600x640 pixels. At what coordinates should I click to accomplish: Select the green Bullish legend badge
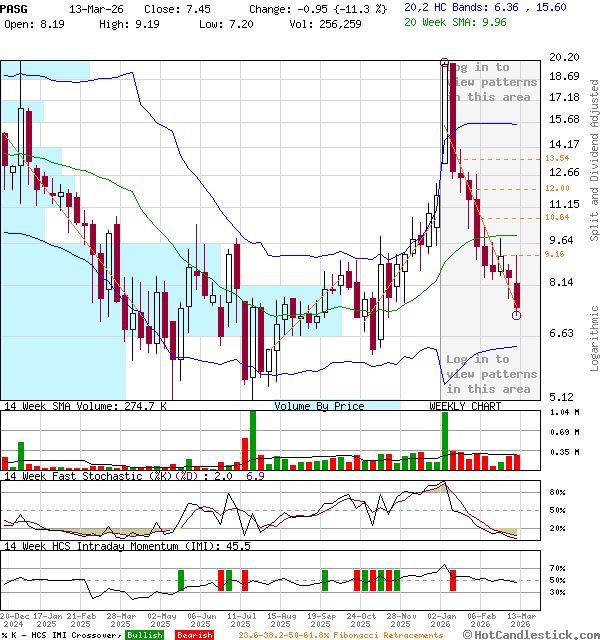point(144,635)
